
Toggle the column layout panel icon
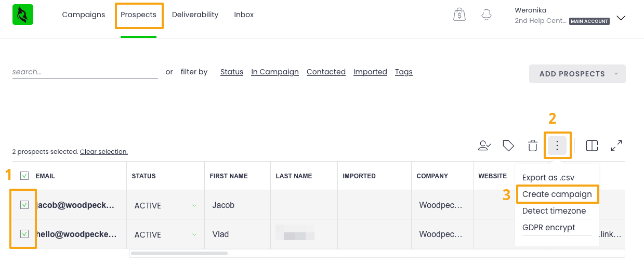592,146
